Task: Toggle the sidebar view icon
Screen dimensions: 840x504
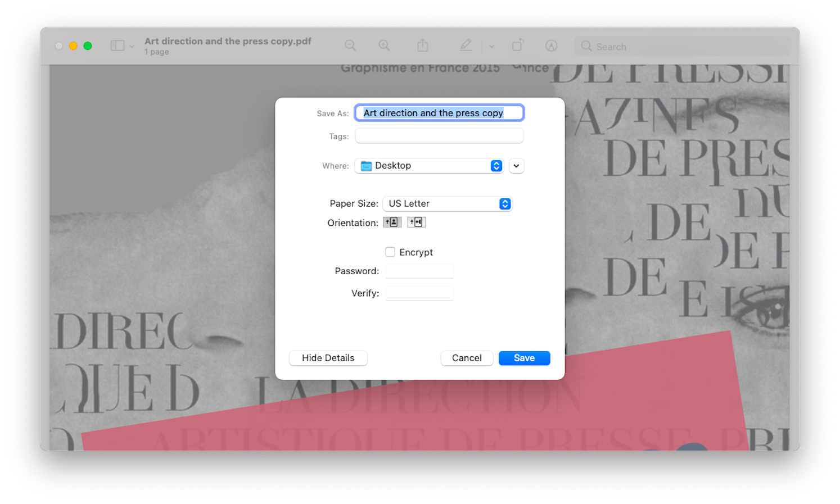Action: 118,45
